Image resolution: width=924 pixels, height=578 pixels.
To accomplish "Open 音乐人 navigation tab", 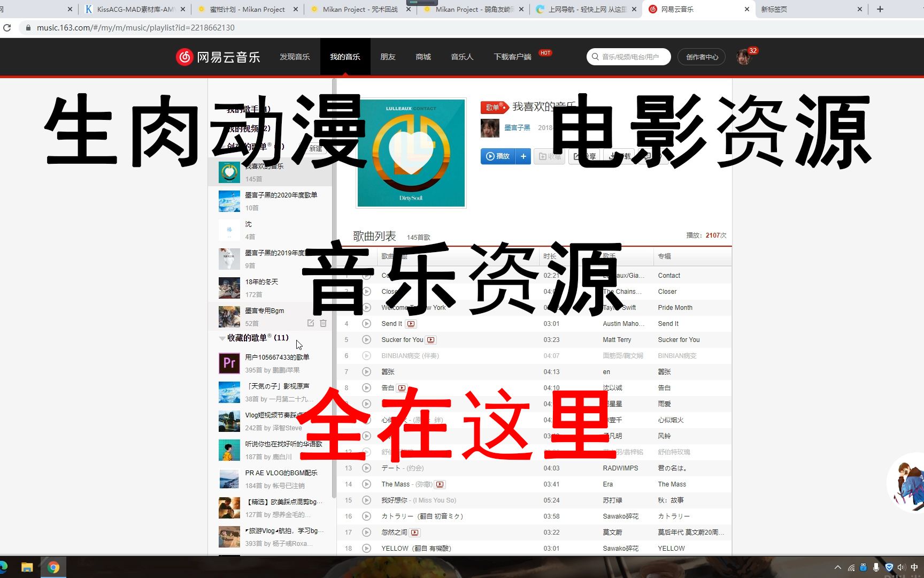I will click(x=462, y=57).
